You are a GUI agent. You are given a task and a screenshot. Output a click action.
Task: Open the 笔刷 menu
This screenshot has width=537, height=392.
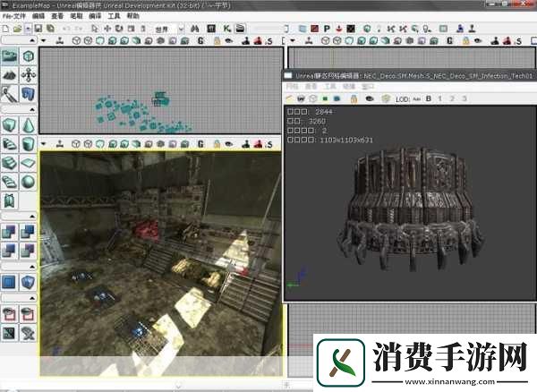coord(76,16)
